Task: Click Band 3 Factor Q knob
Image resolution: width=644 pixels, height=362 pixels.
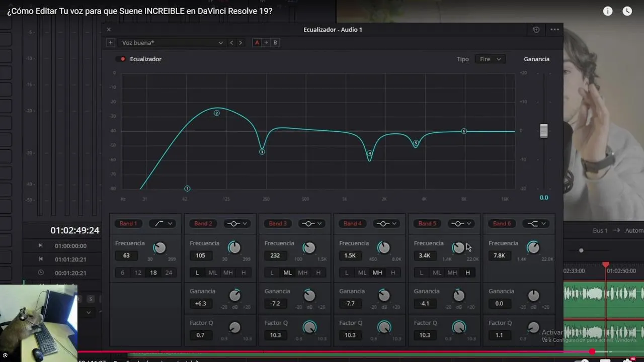Action: 309,327
